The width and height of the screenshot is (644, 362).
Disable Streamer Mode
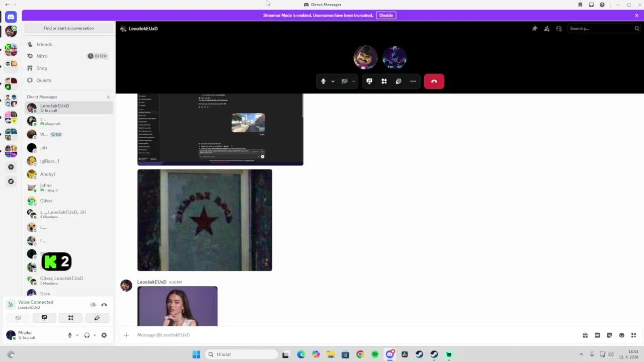coord(386,16)
